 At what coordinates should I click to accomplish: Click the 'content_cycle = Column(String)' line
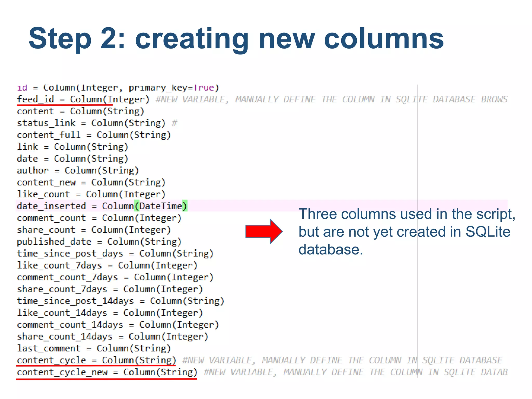(96, 361)
